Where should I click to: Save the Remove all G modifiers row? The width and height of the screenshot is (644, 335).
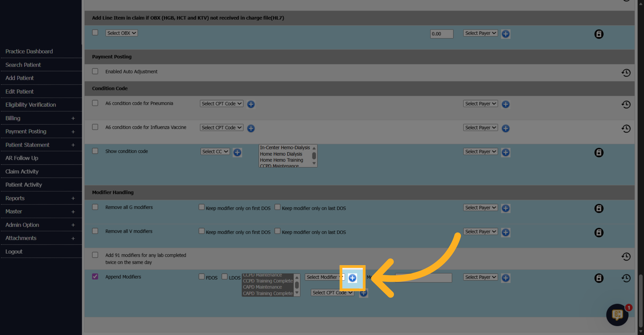(x=599, y=208)
